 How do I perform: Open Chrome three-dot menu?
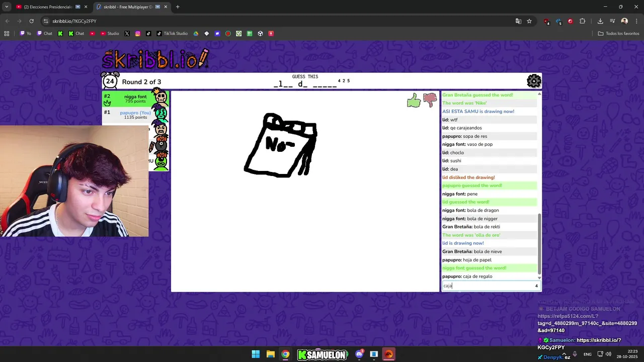tap(636, 21)
